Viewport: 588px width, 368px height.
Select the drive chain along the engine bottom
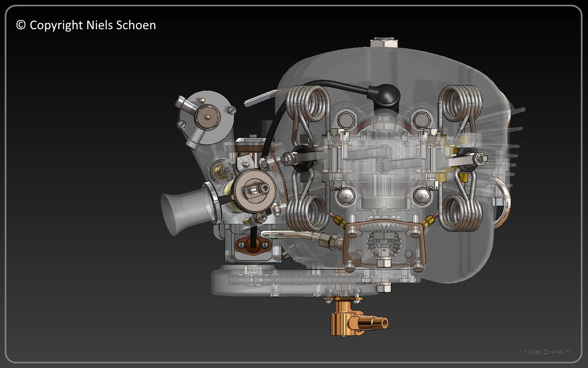click(x=298, y=279)
